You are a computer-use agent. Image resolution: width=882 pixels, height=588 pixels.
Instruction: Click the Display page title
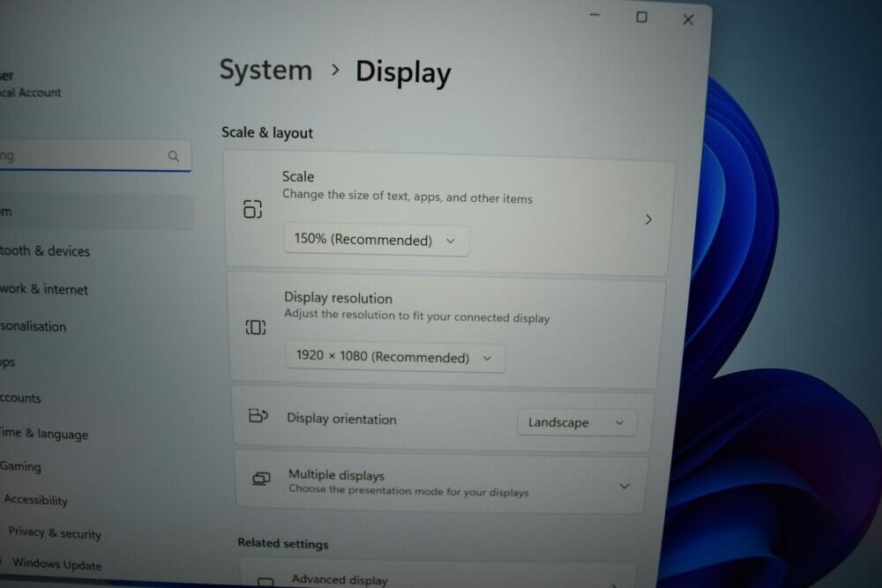403,72
